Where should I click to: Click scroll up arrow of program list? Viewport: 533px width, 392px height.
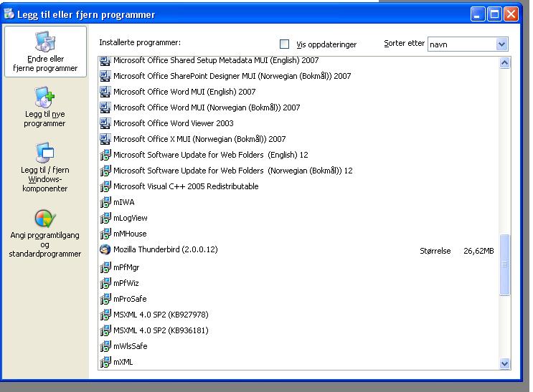(504, 63)
